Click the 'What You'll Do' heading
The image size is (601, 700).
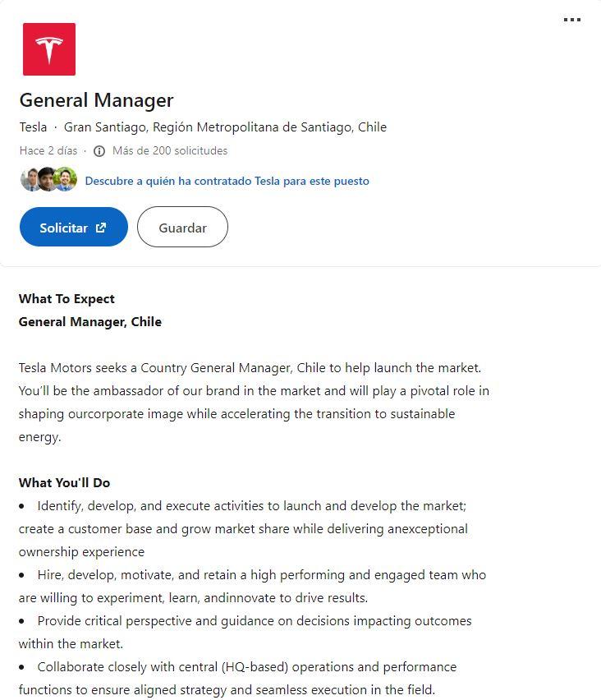[x=64, y=483]
